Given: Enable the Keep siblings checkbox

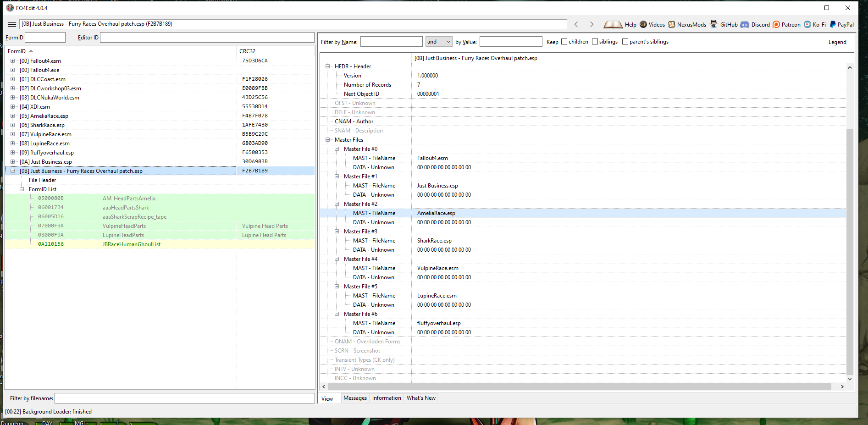Looking at the screenshot, I should pyautogui.click(x=595, y=42).
